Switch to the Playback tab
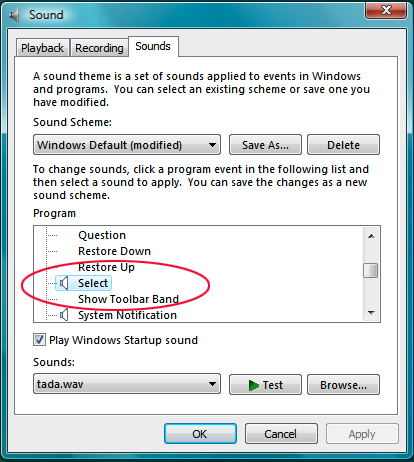This screenshot has height=462, width=414. 42,48
